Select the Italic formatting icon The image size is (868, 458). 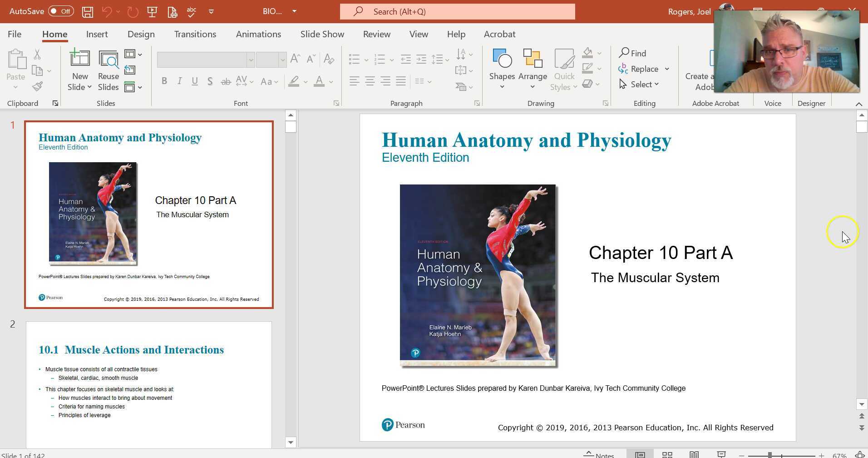[179, 80]
